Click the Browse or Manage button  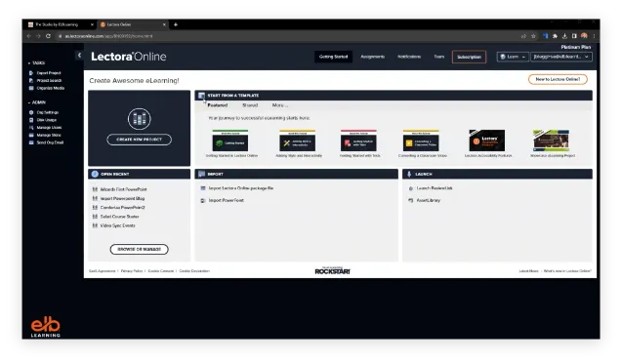(x=140, y=250)
